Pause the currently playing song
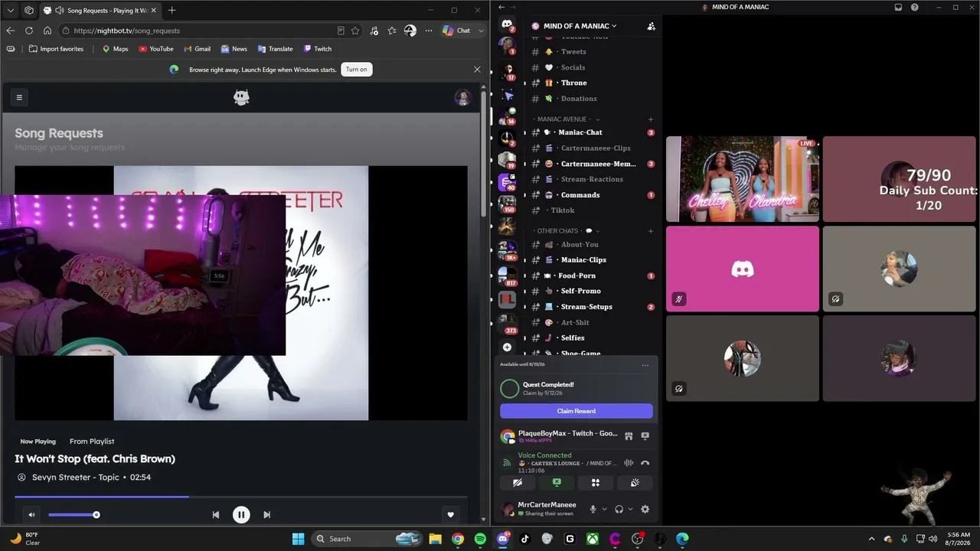This screenshot has width=980, height=551. (x=241, y=515)
